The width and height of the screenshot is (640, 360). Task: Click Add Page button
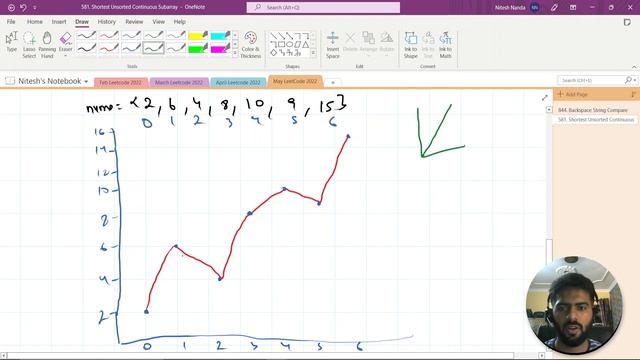point(572,94)
